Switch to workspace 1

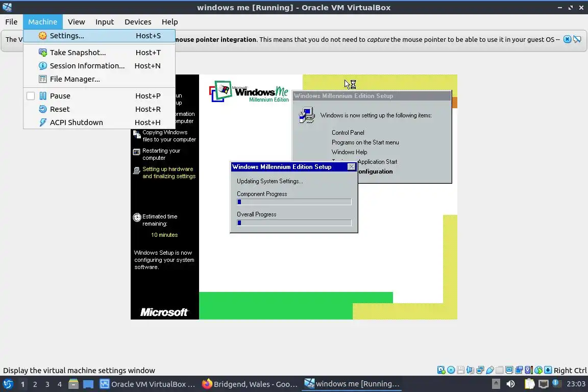pyautogui.click(x=22, y=384)
